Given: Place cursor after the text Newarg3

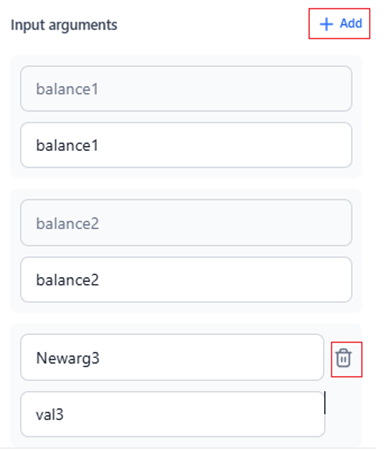Looking at the screenshot, I should pos(100,358).
